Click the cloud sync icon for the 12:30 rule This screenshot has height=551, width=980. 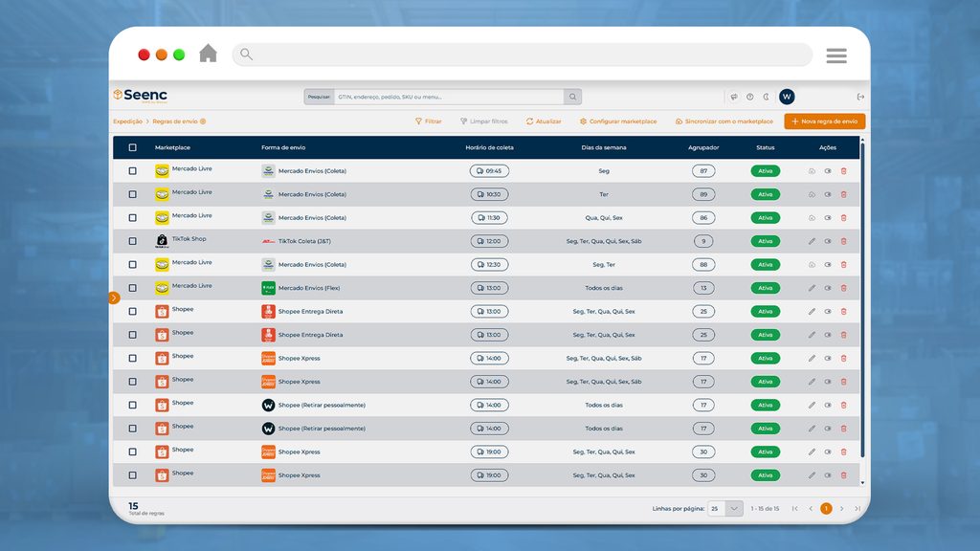pos(812,265)
